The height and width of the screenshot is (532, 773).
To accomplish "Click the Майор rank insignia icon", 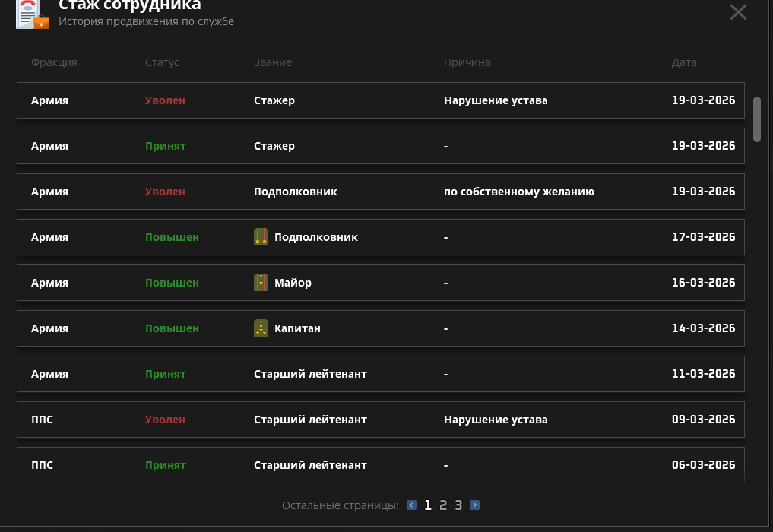I will 261,283.
